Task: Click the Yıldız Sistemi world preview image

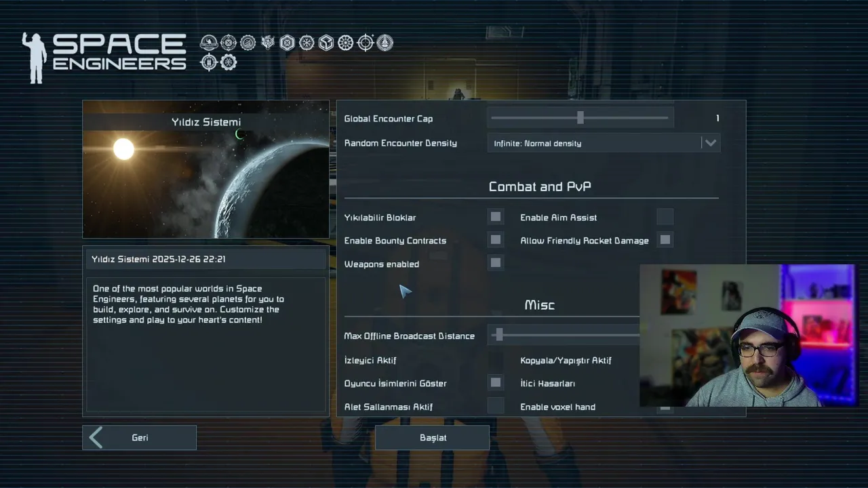Action: (x=205, y=169)
